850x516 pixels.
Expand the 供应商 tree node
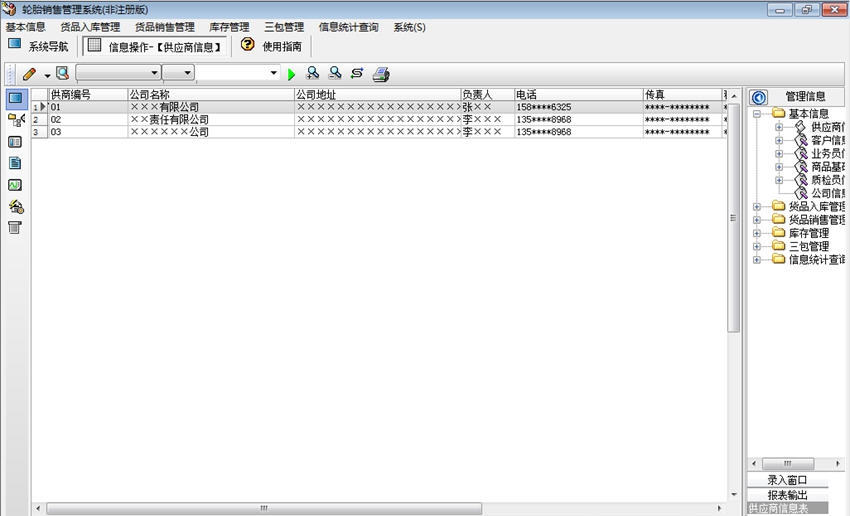pos(779,127)
